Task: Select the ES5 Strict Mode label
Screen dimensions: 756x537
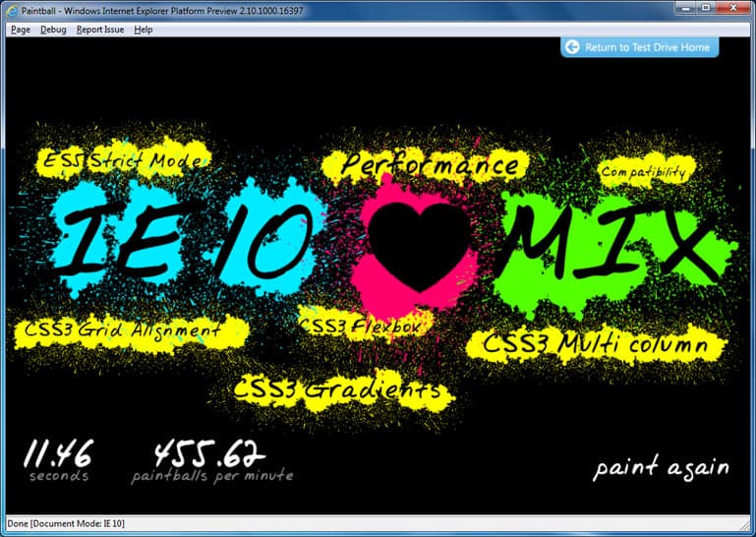Action: click(122, 160)
